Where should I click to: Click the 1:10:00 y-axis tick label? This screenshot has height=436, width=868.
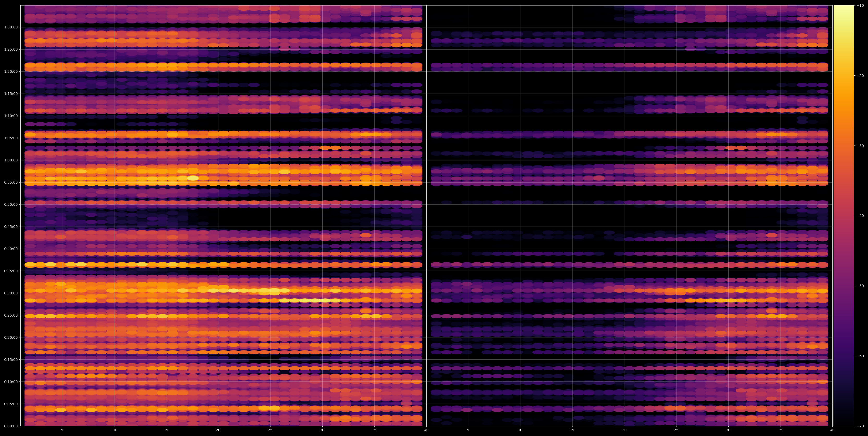(11, 116)
